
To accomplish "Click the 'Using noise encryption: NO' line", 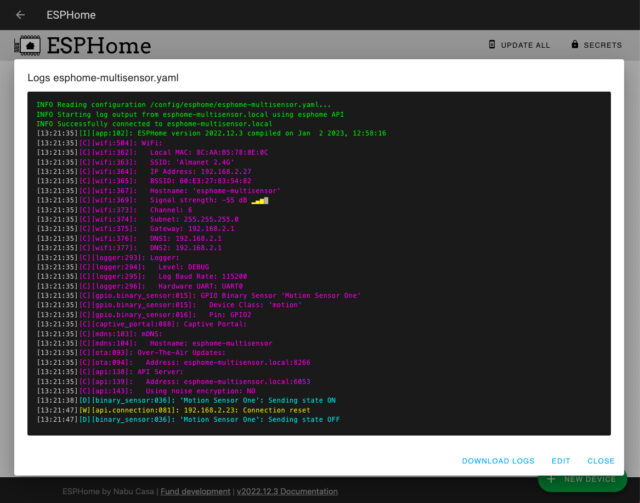I will point(146,391).
